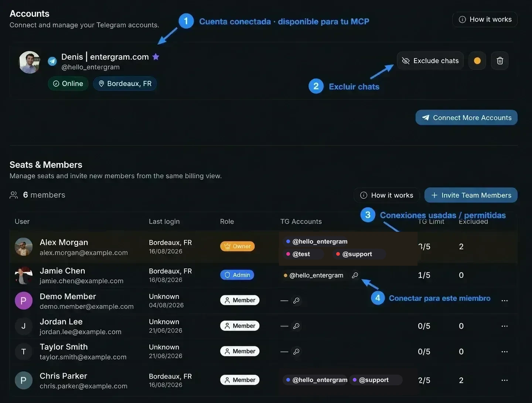The width and height of the screenshot is (532, 403).
Task: Click the Last login column header
Action: (164, 221)
